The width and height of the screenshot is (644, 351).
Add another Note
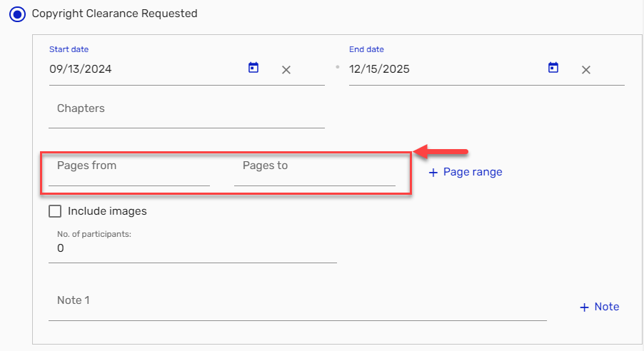click(600, 307)
